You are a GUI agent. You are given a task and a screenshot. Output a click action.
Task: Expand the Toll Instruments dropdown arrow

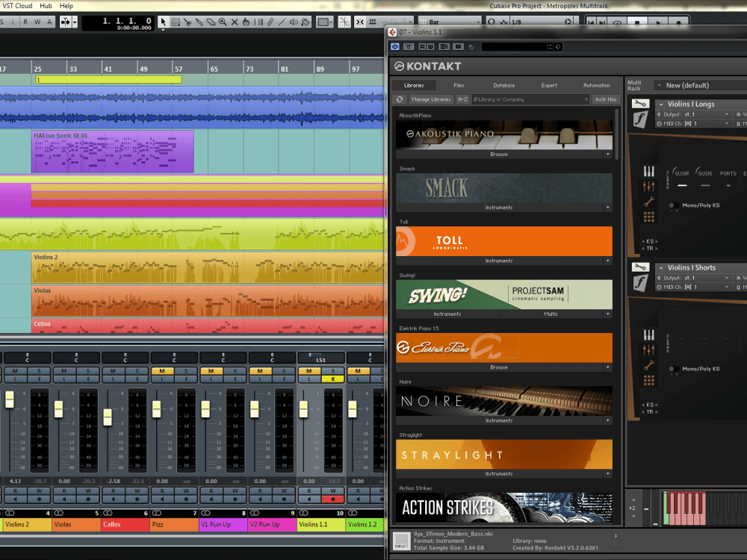pyautogui.click(x=607, y=261)
